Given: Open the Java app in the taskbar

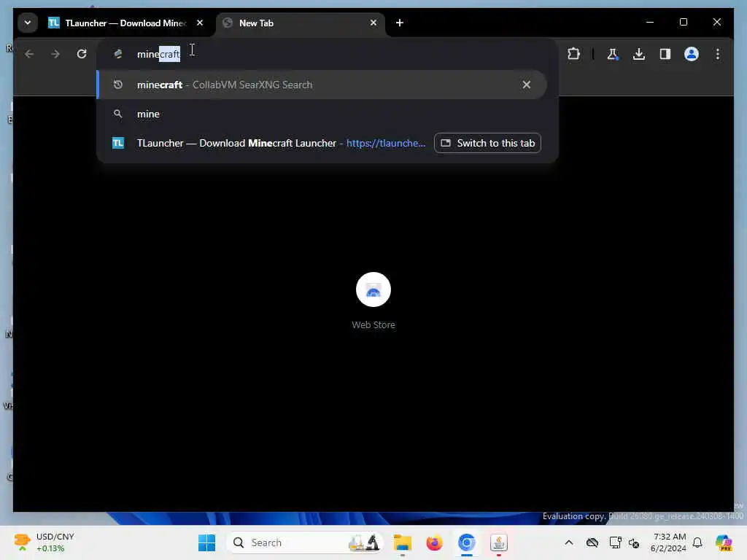Looking at the screenshot, I should click(x=499, y=542).
